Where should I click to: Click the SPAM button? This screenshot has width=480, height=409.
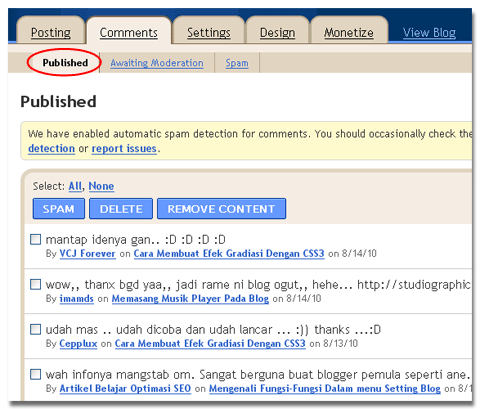pos(59,209)
